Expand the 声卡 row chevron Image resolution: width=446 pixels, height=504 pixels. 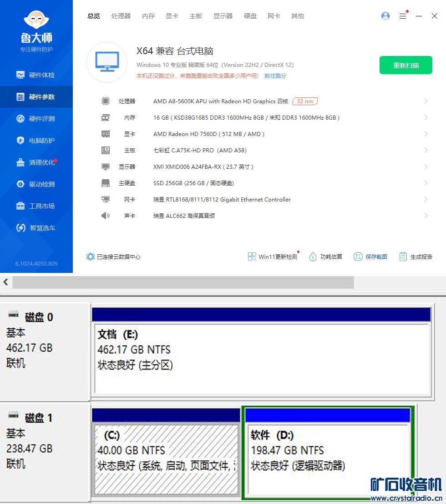click(x=426, y=216)
